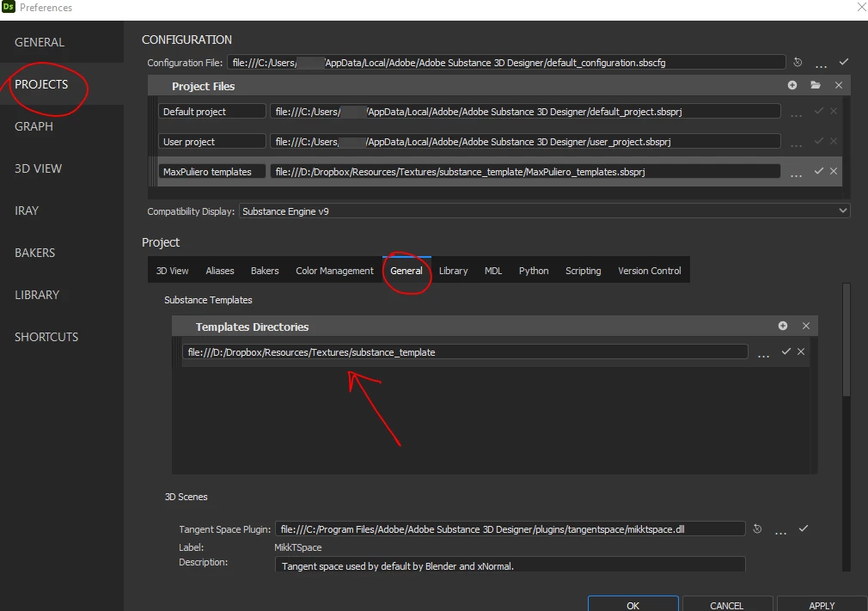The height and width of the screenshot is (611, 868).
Task: Click the Project section vertical scrollbar
Action: point(846,339)
